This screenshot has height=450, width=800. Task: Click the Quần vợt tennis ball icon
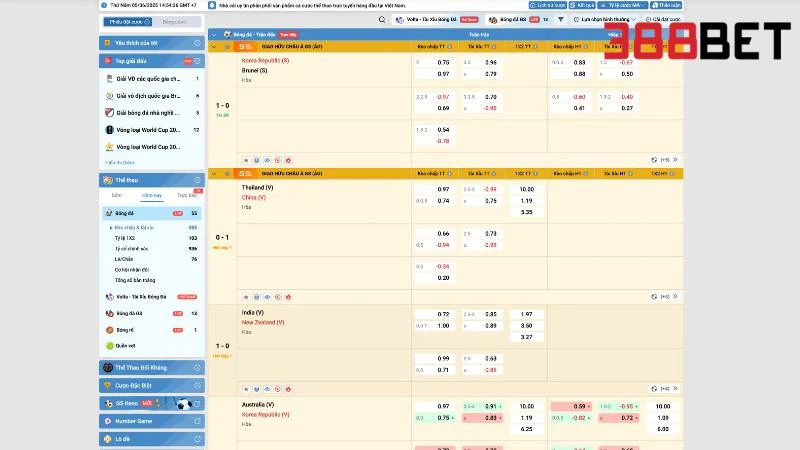[109, 345]
